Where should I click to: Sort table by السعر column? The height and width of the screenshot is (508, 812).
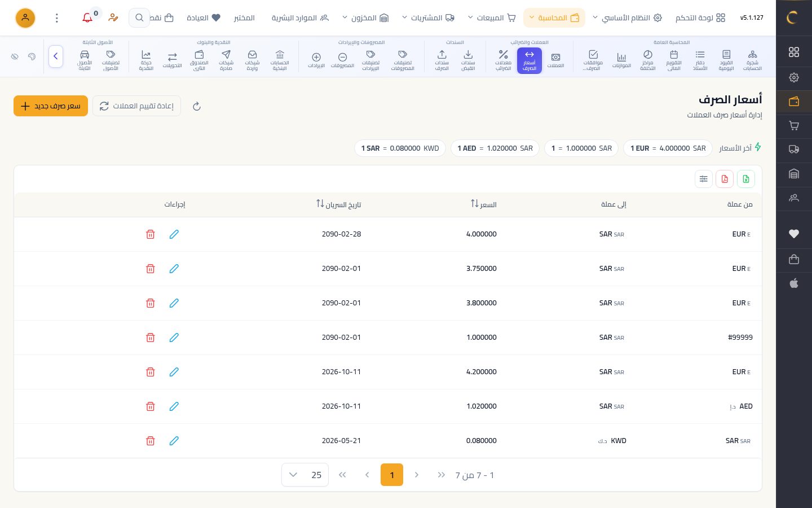(483, 204)
